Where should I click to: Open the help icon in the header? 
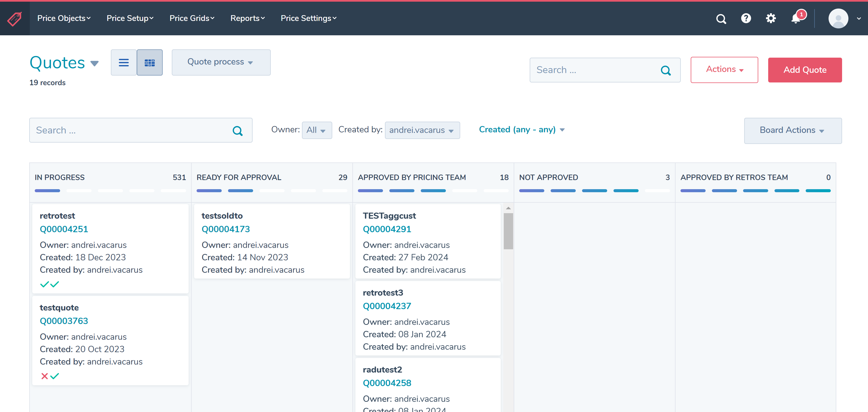(x=746, y=18)
